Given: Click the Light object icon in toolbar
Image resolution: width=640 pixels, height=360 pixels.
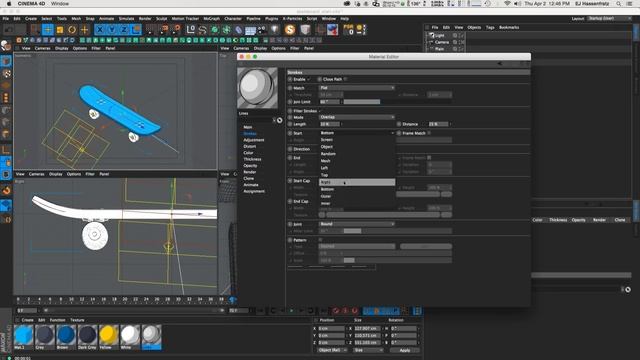Looking at the screenshot, I should coord(274,30).
